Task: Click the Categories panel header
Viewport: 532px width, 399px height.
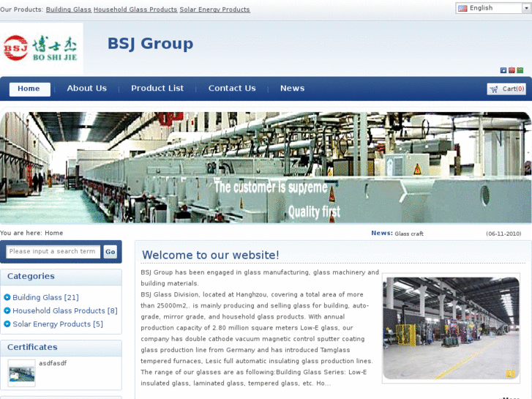Action: click(61, 277)
